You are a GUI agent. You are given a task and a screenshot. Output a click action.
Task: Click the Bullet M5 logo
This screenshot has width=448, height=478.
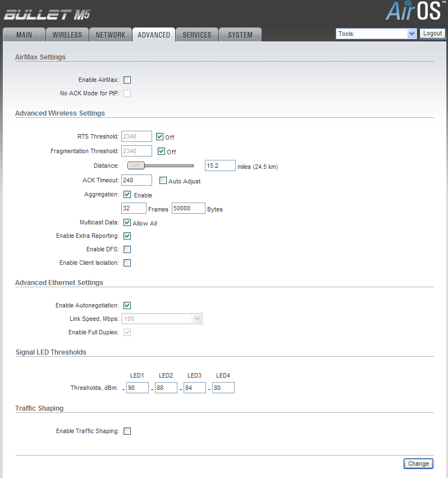[47, 15]
